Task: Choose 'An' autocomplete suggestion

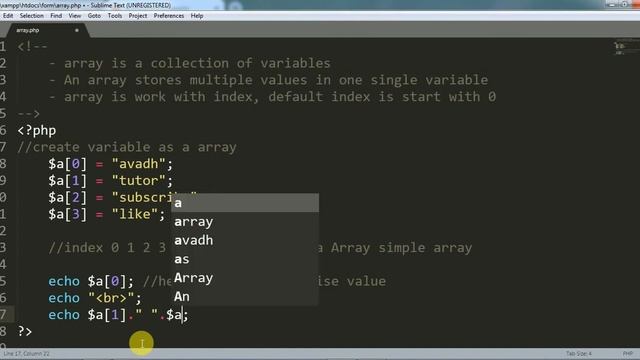Action: click(245, 297)
